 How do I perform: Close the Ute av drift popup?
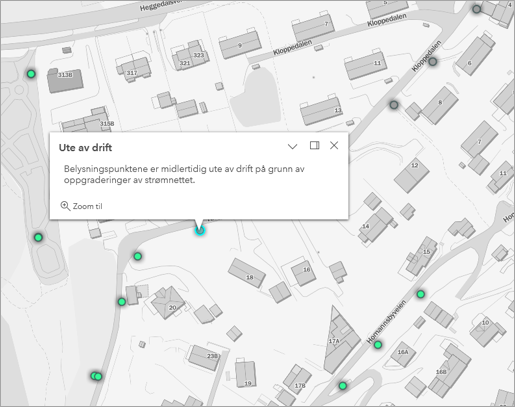(334, 145)
